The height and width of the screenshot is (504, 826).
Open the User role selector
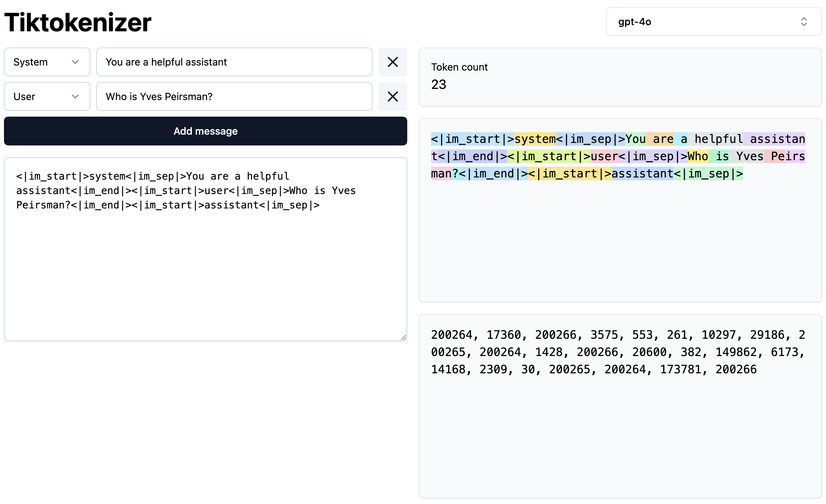pos(47,96)
